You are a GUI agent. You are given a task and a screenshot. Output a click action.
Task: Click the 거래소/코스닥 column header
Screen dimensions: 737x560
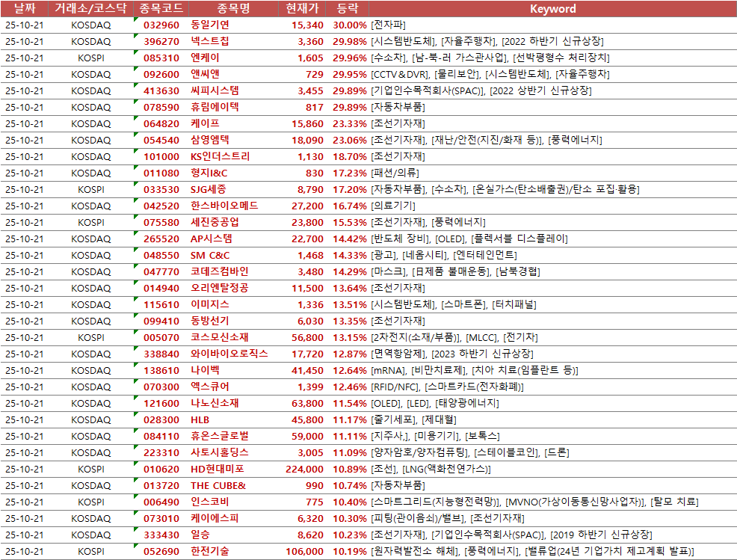[90, 8]
